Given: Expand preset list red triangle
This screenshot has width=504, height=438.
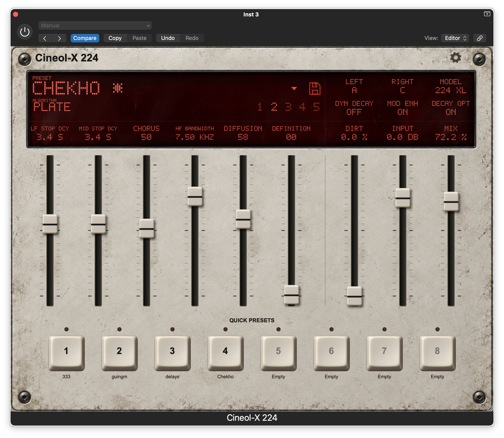Looking at the screenshot, I should tap(294, 89).
